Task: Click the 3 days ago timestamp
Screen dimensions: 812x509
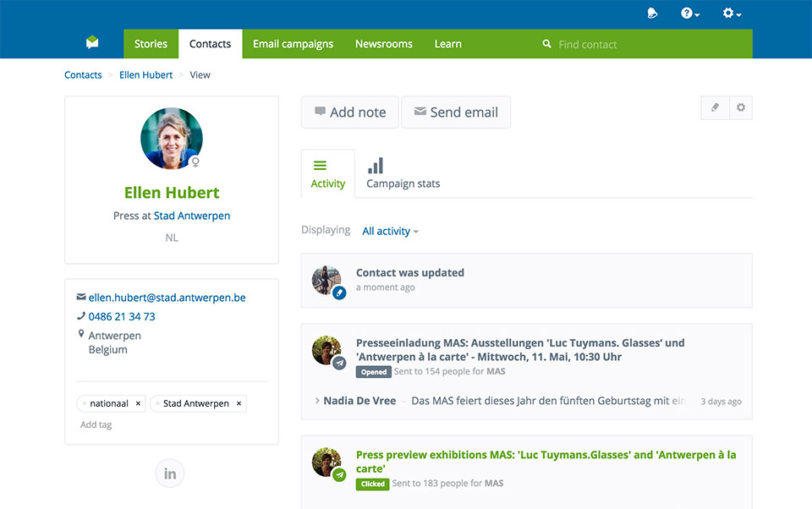Action: coord(721,402)
